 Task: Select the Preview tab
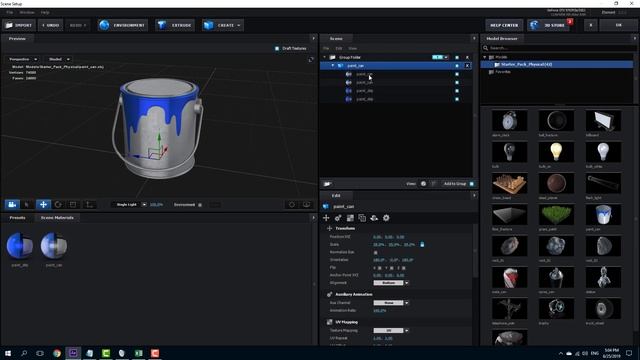17,38
